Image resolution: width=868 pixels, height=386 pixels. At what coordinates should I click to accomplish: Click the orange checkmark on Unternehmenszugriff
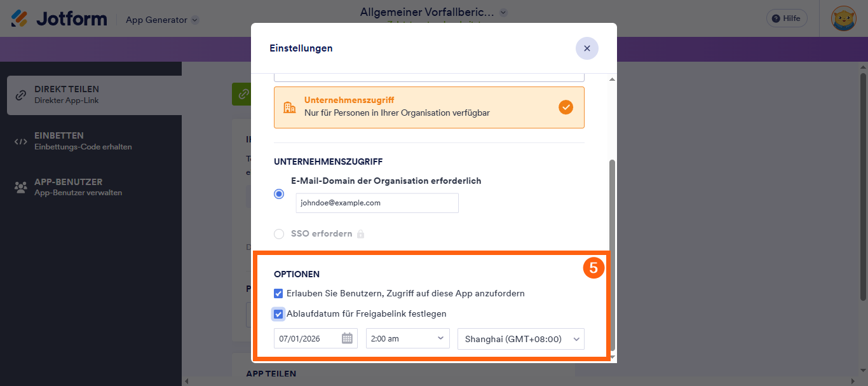click(566, 107)
